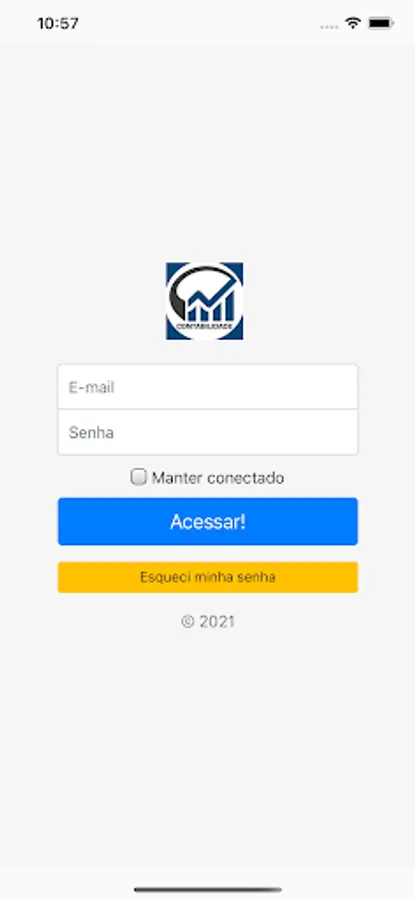Image resolution: width=415 pixels, height=900 pixels.
Task: Tap the Contabilidade company logo
Action: click(204, 301)
